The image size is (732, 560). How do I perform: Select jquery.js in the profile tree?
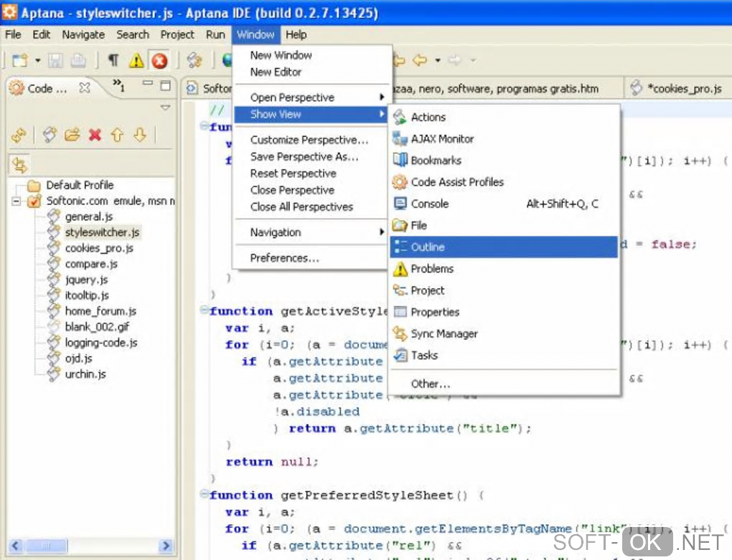pos(86,280)
